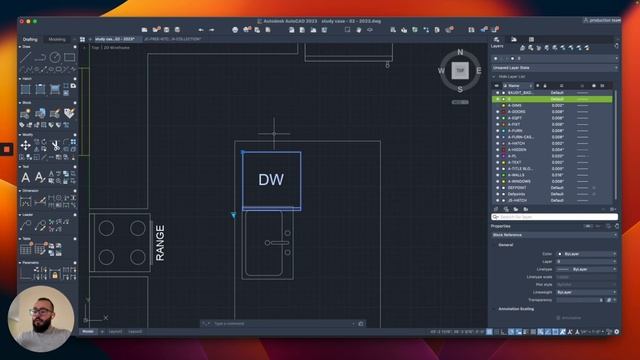Click the Table insert tool
This screenshot has height=360, width=640.
click(x=26, y=249)
